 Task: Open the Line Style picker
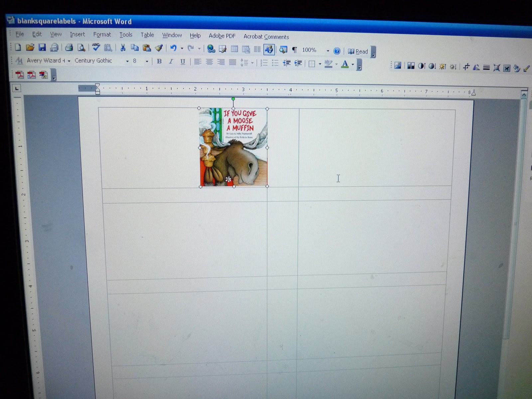click(x=486, y=68)
